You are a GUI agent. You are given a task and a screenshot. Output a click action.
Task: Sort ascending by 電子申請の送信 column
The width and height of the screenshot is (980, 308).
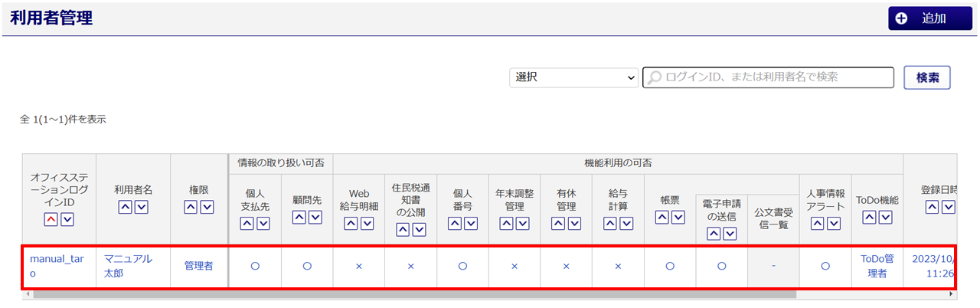(x=714, y=234)
